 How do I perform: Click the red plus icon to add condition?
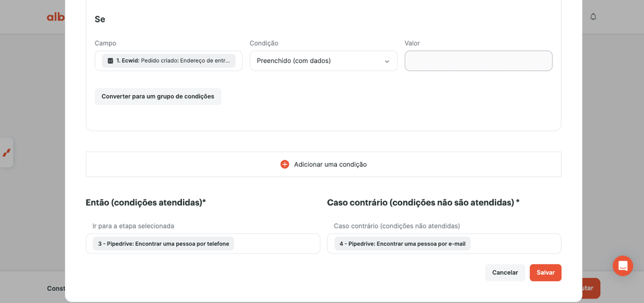tap(284, 164)
